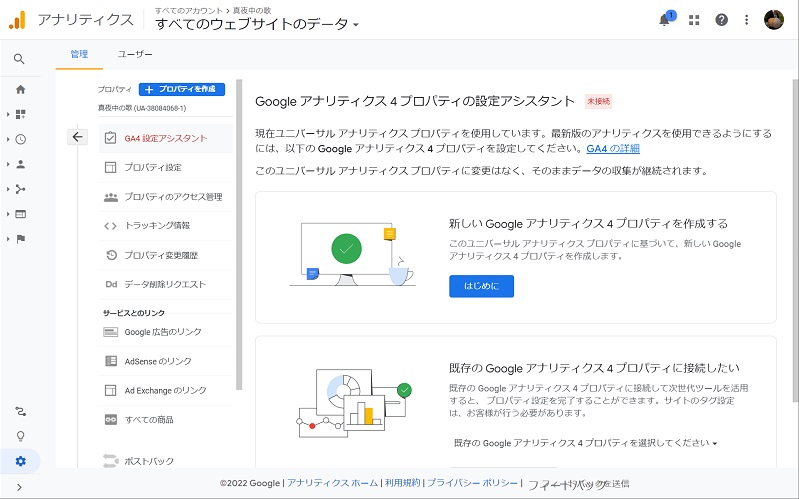Image resolution: width=799 pixels, height=499 pixels.
Task: Click the Dd icon for データ削除リクエスト
Action: pos(111,284)
